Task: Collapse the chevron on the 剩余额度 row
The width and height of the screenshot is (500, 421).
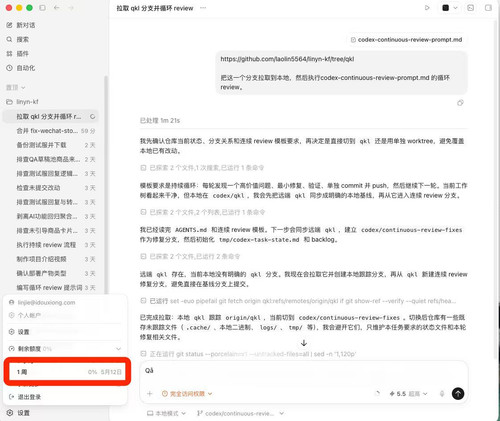Action: pyautogui.click(x=118, y=349)
